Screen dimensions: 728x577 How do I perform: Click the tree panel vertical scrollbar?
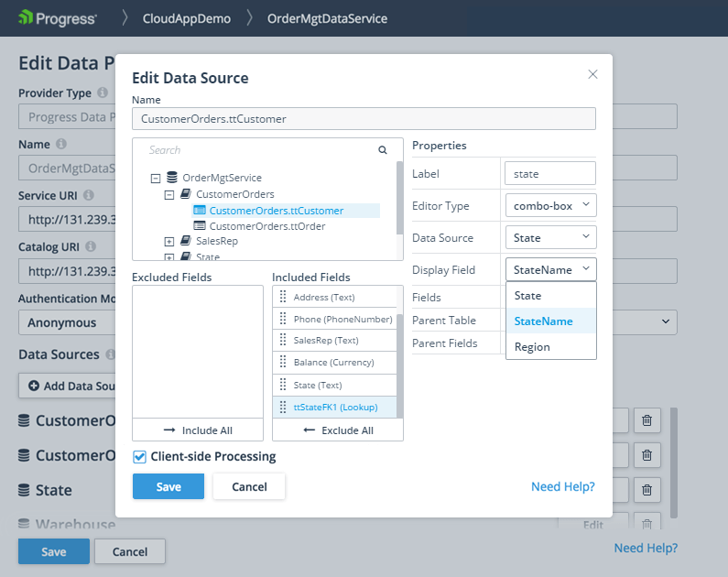[x=400, y=197]
